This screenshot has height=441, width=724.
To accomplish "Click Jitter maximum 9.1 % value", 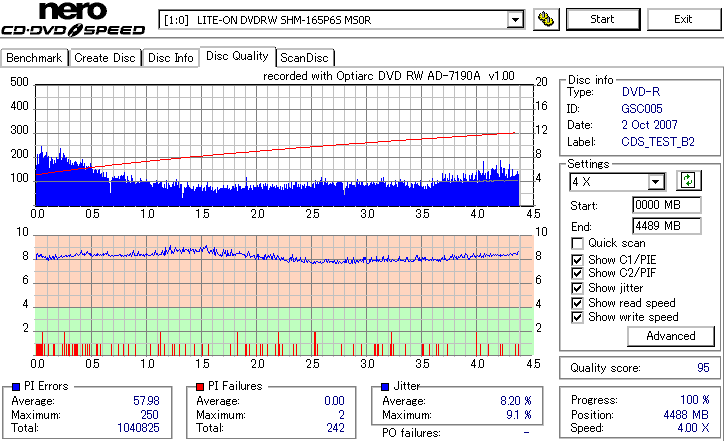I will (519, 415).
